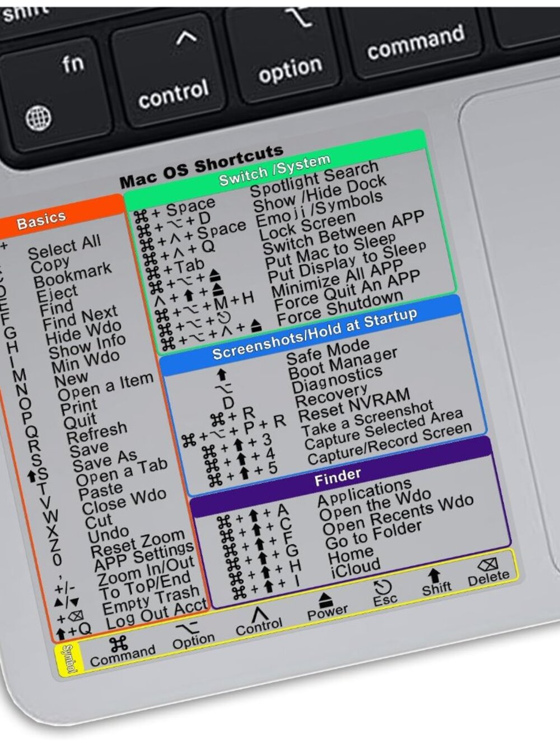Click the Minimize All APP entry
This screenshot has height=747, width=560.
337,279
